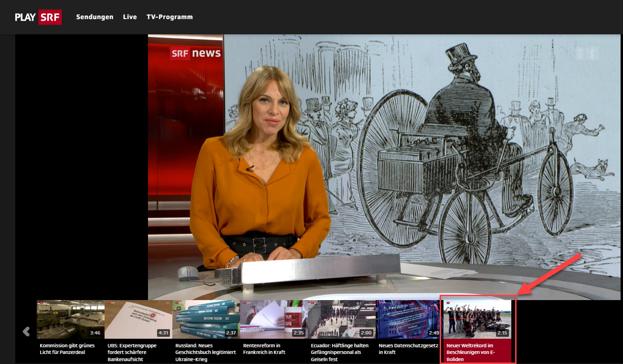Viewport: 623px width, 364px height.
Task: Open the TV-Programm page
Action: tap(169, 17)
